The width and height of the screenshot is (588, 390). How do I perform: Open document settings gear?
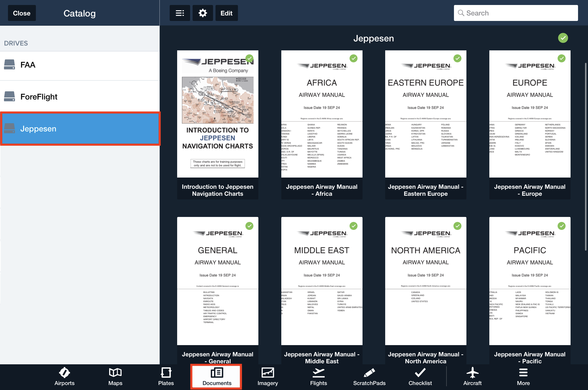(203, 13)
